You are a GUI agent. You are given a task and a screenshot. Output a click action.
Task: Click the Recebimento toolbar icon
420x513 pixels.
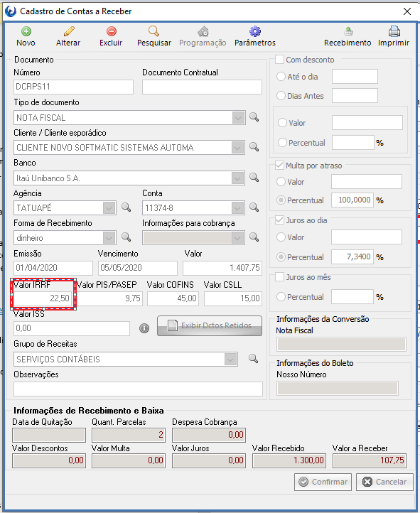[x=348, y=31]
